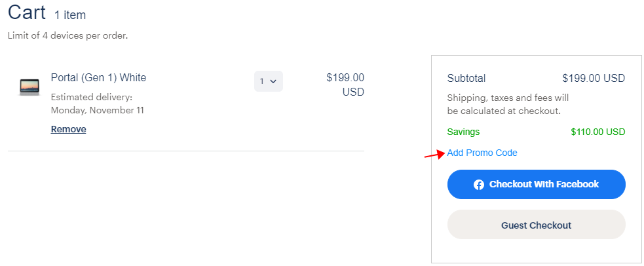Open the quantity dropdown showing 1
Screen dimensions: 644x266
(268, 81)
